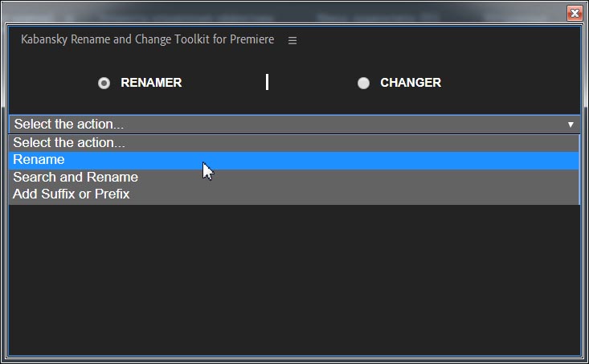Open the panel hamburger menu icon

(x=292, y=40)
